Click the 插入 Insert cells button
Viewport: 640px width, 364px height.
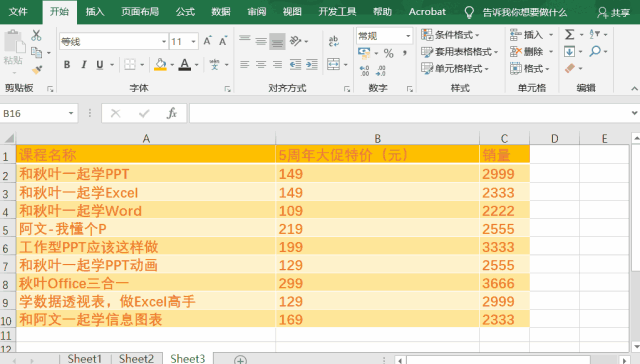pyautogui.click(x=531, y=35)
